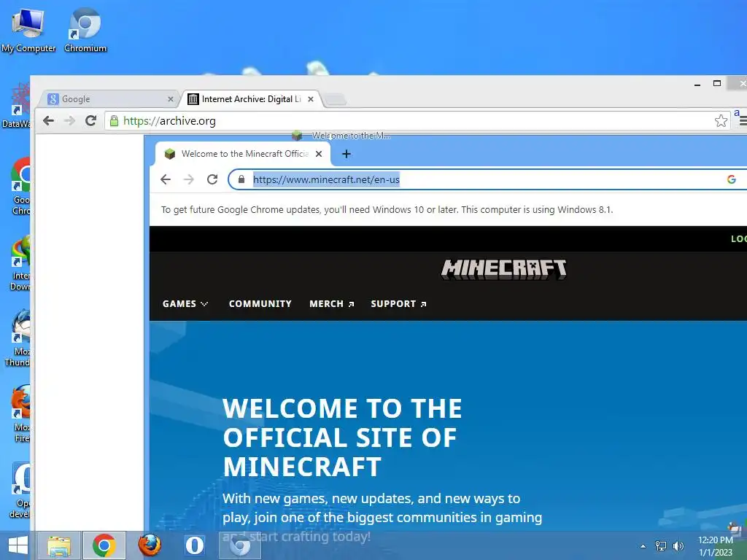Open the volume tray icon
The width and height of the screenshot is (747, 560).
[x=678, y=546]
